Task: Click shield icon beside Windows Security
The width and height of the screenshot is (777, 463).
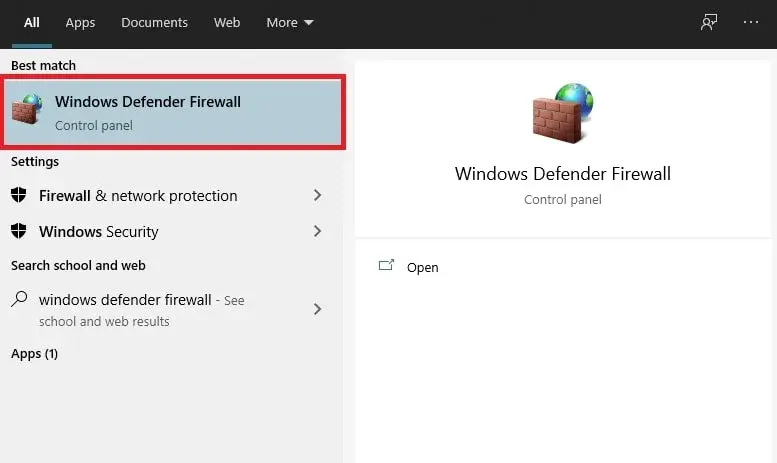Action: (x=19, y=231)
